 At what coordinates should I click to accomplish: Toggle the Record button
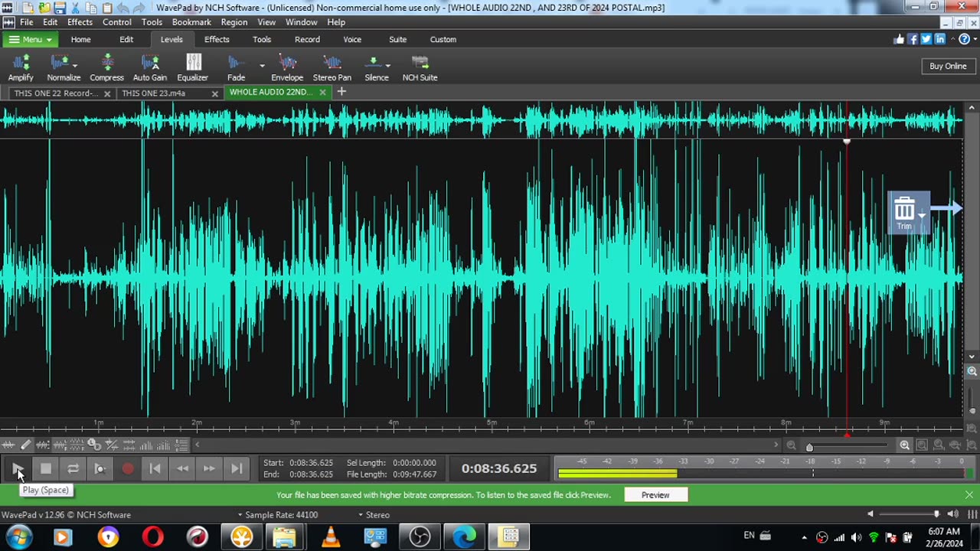coord(128,468)
